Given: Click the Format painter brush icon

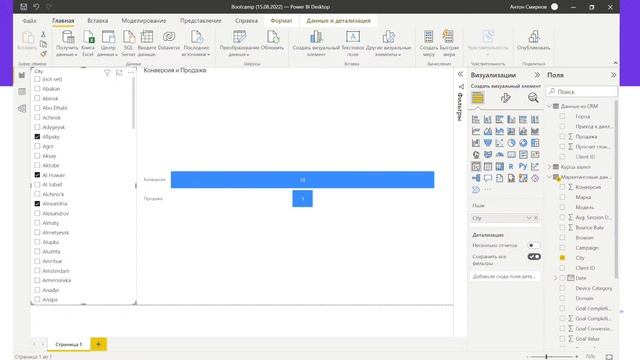Looking at the screenshot, I should [43, 54].
